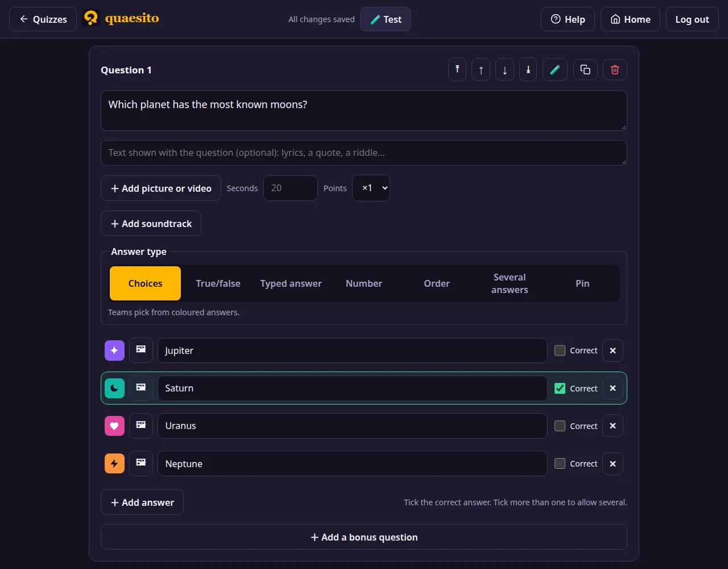Add image to the Neptune answer
The height and width of the screenshot is (569, 728).
141,463
